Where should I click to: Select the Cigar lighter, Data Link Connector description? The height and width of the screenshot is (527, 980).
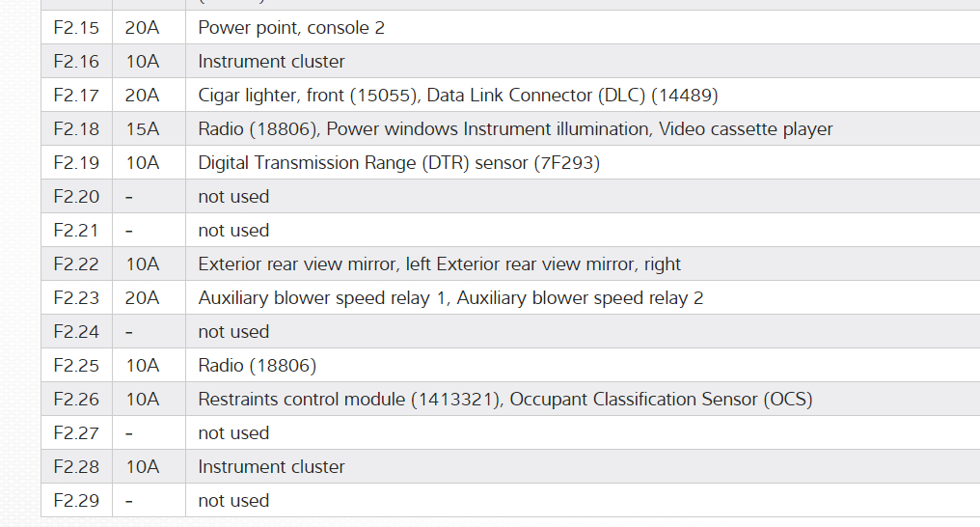point(457,96)
